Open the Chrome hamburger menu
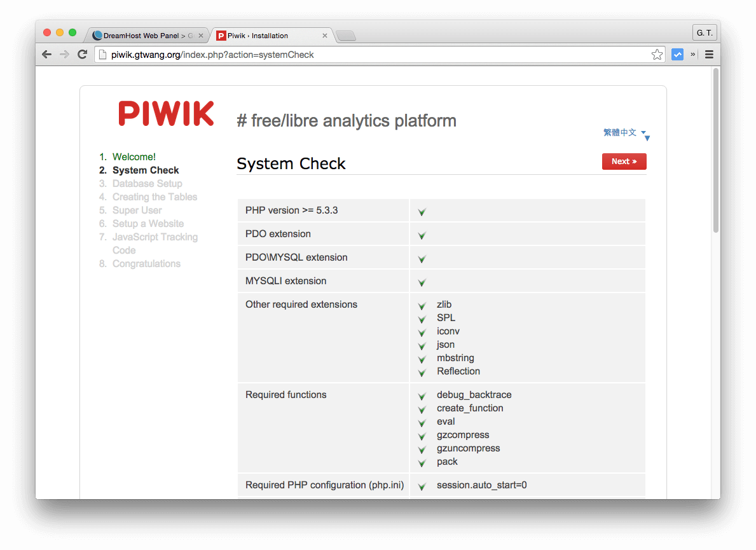 [x=709, y=55]
